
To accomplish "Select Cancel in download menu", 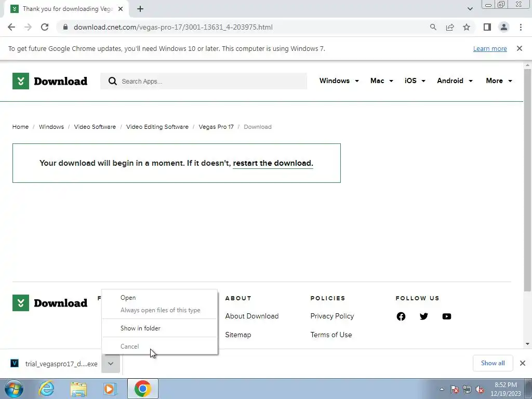I will (x=159, y=347).
